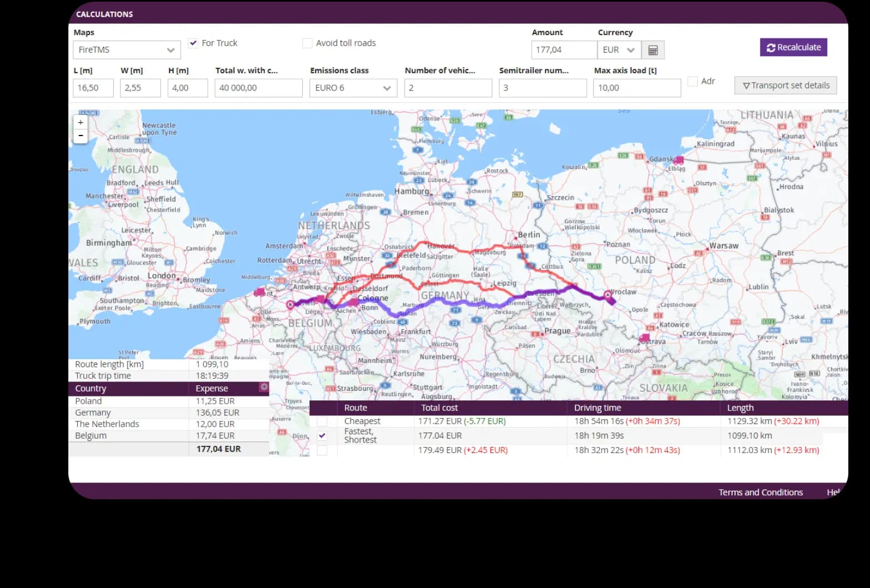The image size is (870, 588).
Task: Open the calculator icon beside Currency
Action: (x=653, y=50)
